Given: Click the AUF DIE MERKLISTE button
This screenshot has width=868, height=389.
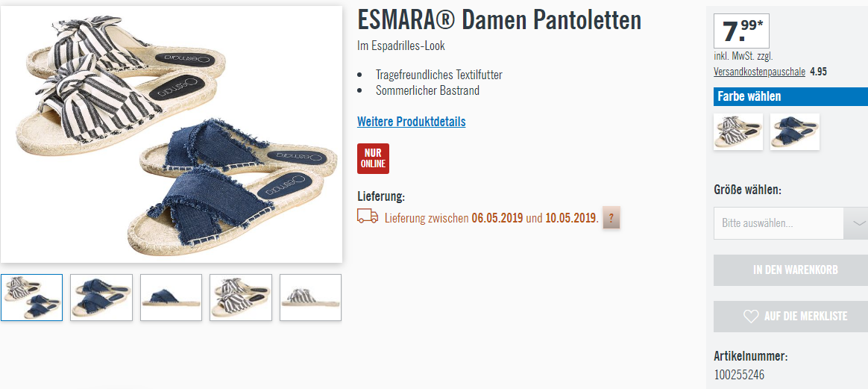Looking at the screenshot, I should click(x=790, y=317).
